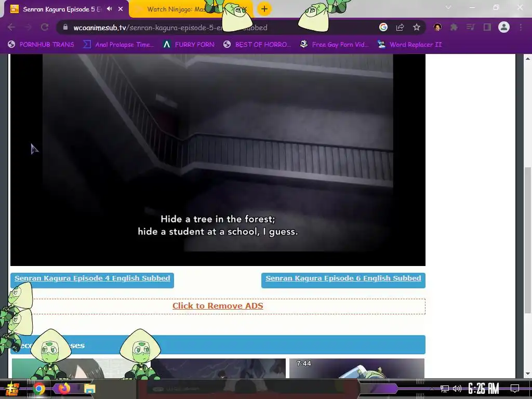The height and width of the screenshot is (399, 532).
Task: Click the video player showing subtitles
Action: click(218, 159)
